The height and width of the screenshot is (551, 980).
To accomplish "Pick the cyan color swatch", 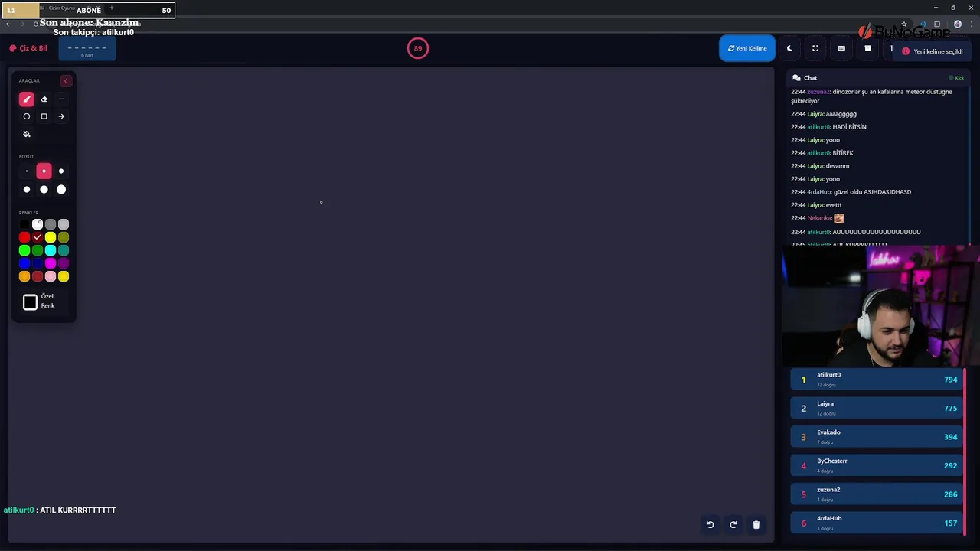I will (51, 250).
